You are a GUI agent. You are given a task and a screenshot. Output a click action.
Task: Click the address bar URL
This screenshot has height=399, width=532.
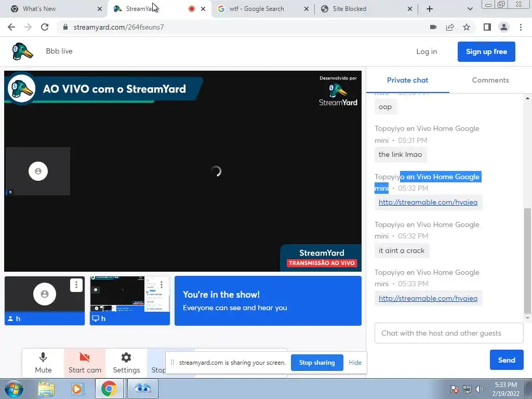119,27
